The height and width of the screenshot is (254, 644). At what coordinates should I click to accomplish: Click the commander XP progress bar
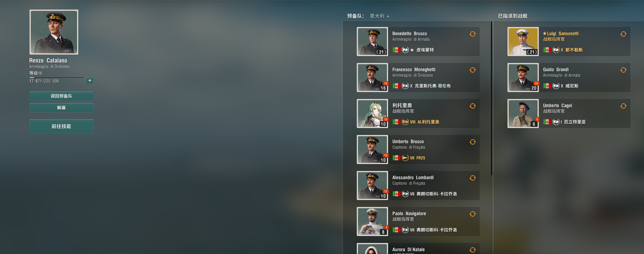click(57, 78)
